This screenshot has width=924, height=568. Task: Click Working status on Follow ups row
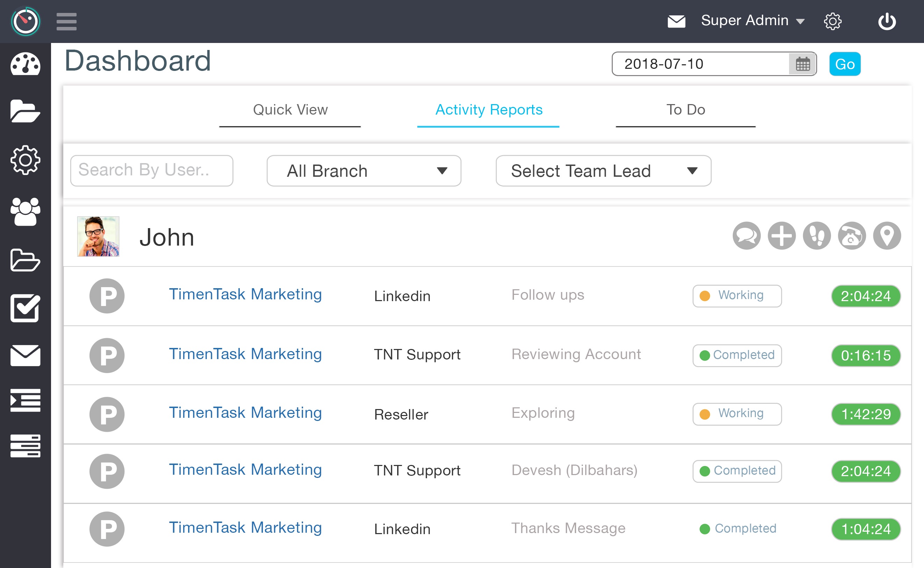click(x=737, y=296)
